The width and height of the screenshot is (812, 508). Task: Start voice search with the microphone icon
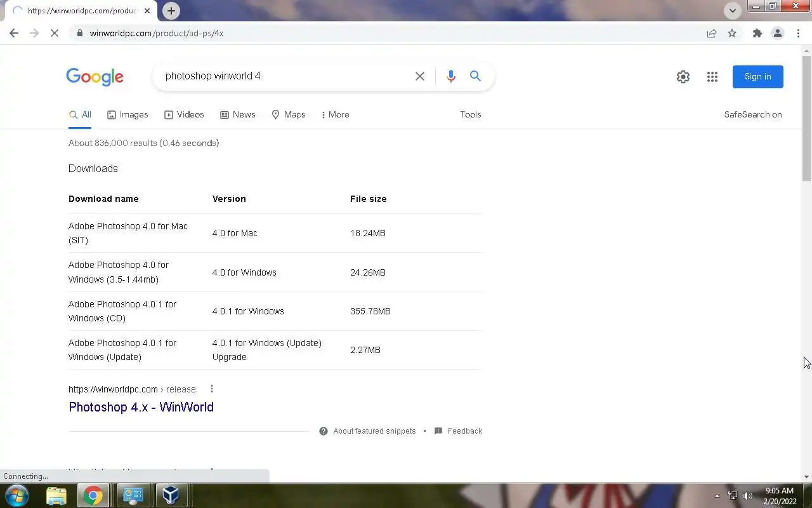point(450,76)
